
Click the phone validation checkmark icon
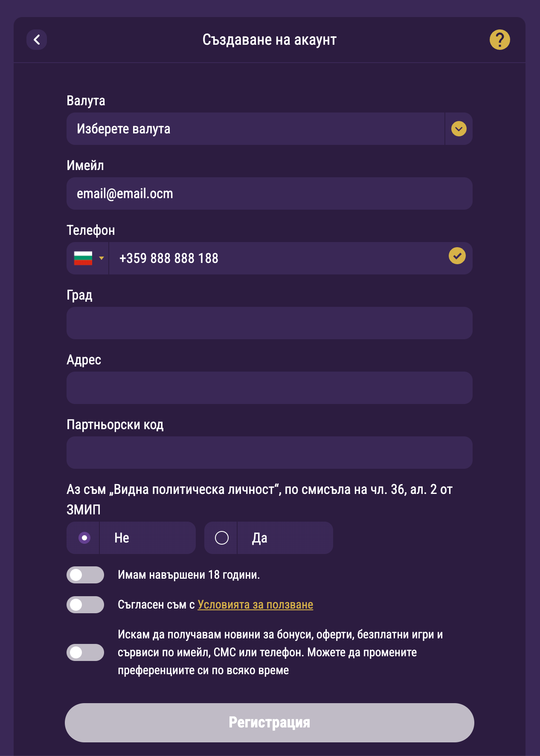click(x=457, y=256)
